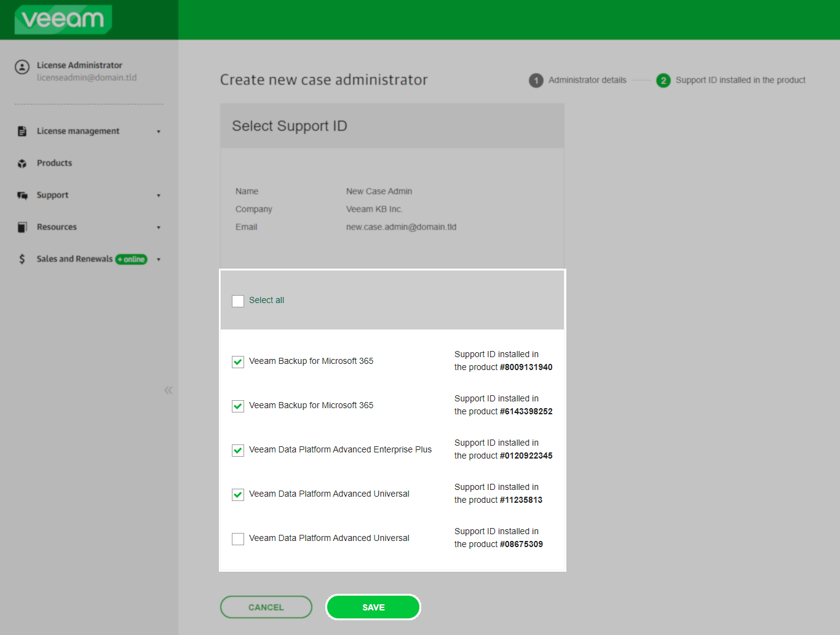Click the Company field label
The width and height of the screenshot is (840, 635).
pos(253,209)
